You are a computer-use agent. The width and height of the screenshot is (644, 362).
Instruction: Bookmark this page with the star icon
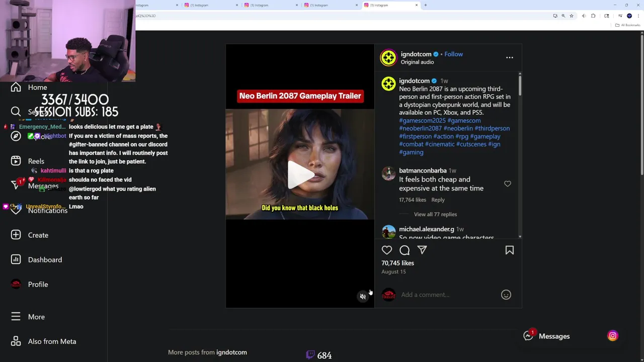571,16
